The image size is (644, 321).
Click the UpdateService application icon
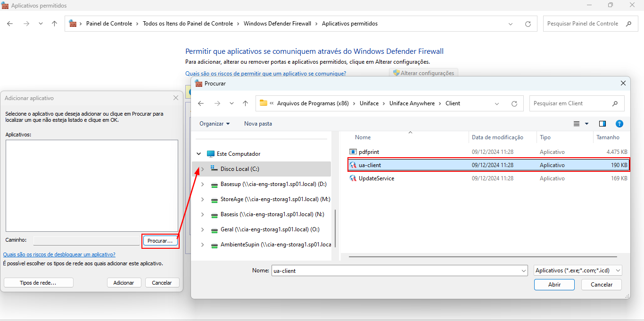tap(353, 178)
